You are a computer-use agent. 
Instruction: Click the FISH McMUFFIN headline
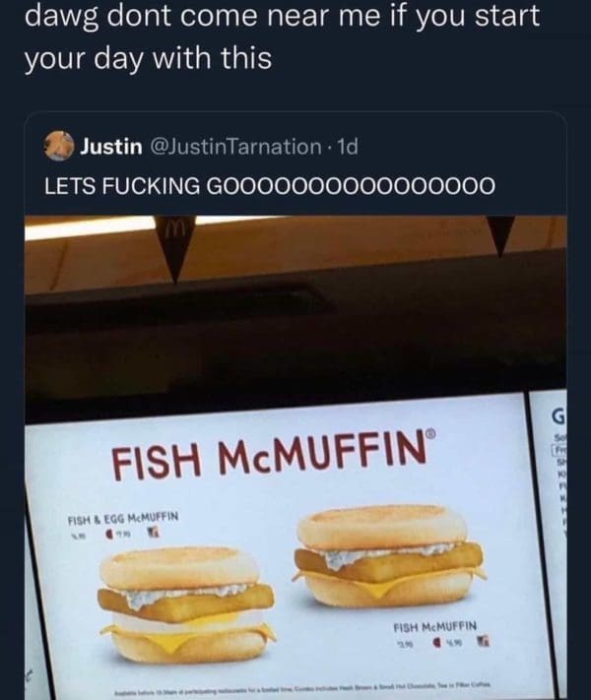pyautogui.click(x=264, y=457)
